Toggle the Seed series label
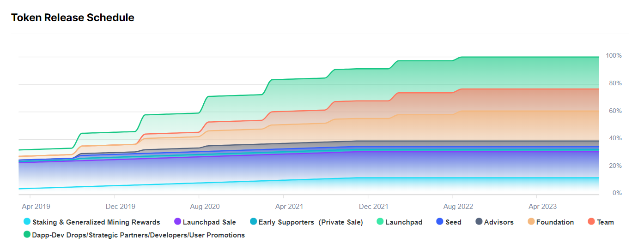This screenshot has height=243, width=644. tap(453, 222)
